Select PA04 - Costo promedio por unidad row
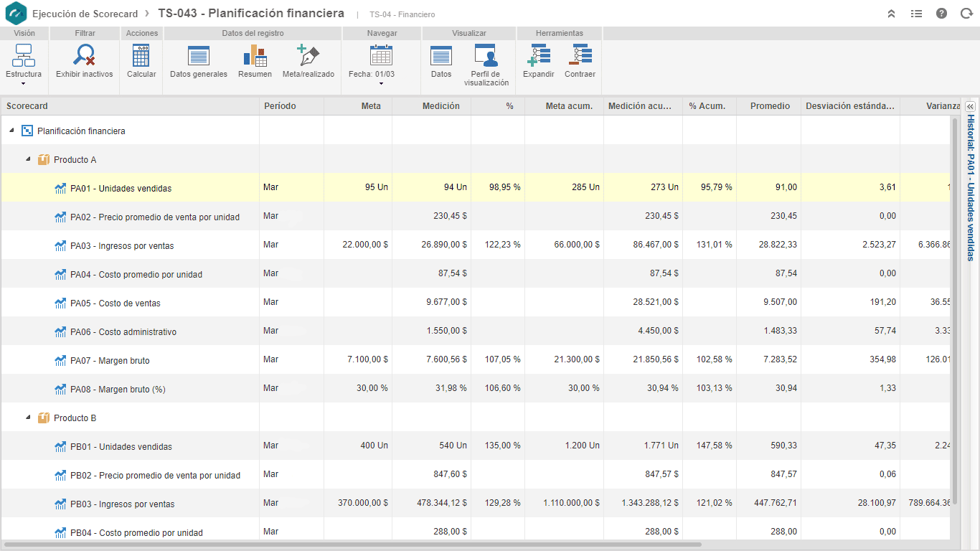 (476, 273)
